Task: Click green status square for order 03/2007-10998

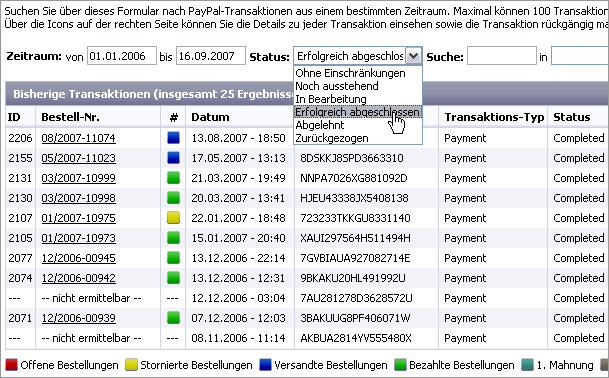Action: click(x=173, y=198)
